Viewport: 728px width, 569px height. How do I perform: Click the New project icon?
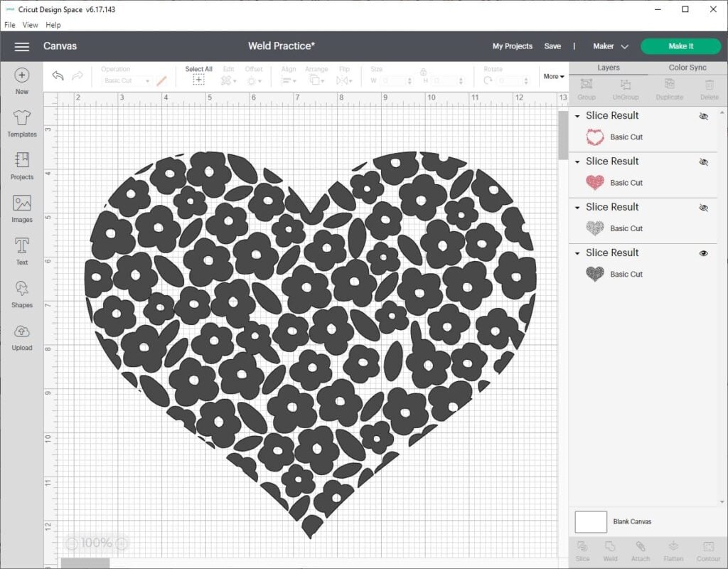point(22,75)
